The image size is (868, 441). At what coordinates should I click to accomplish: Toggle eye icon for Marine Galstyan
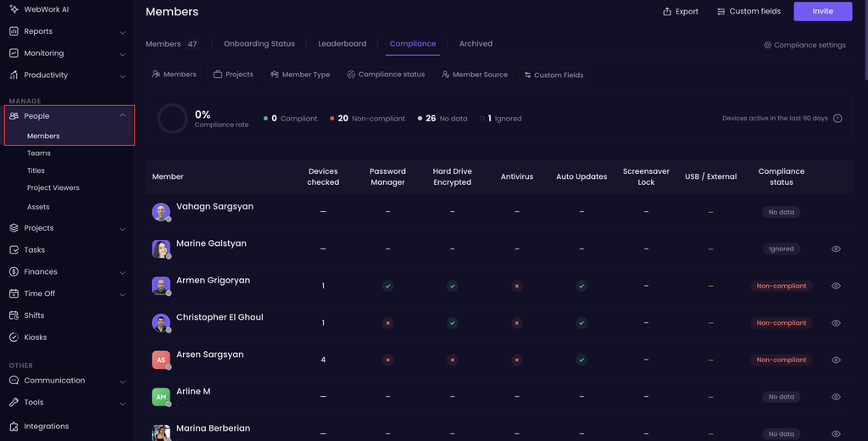pos(836,248)
